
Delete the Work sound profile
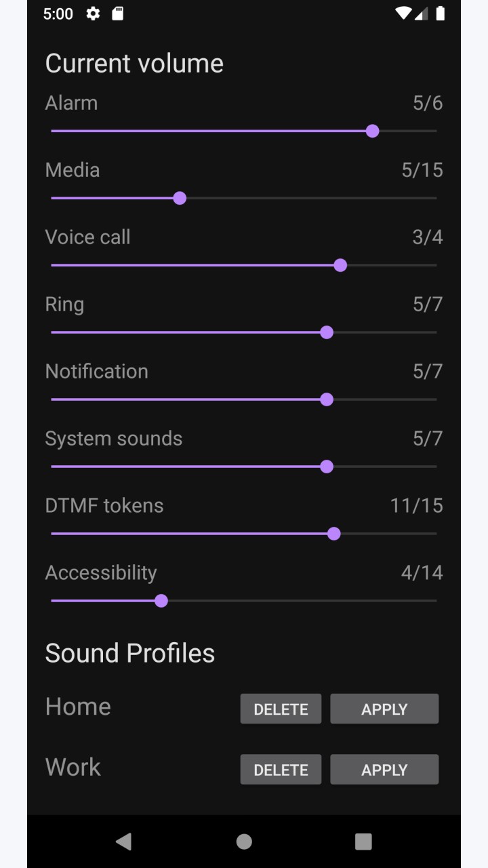click(281, 770)
